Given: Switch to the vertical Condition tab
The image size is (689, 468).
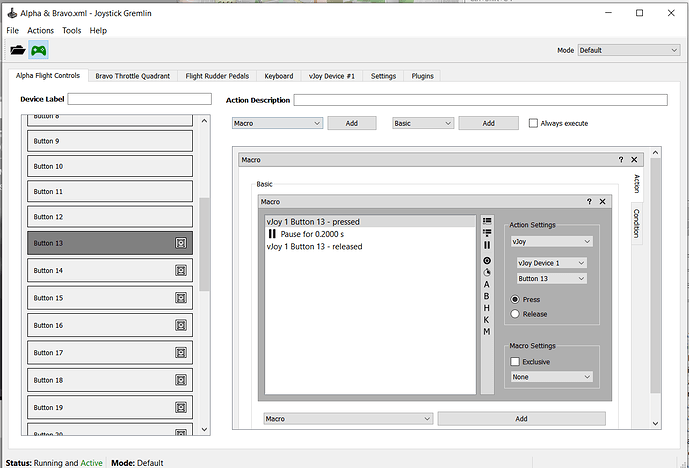Looking at the screenshot, I should point(636,224).
